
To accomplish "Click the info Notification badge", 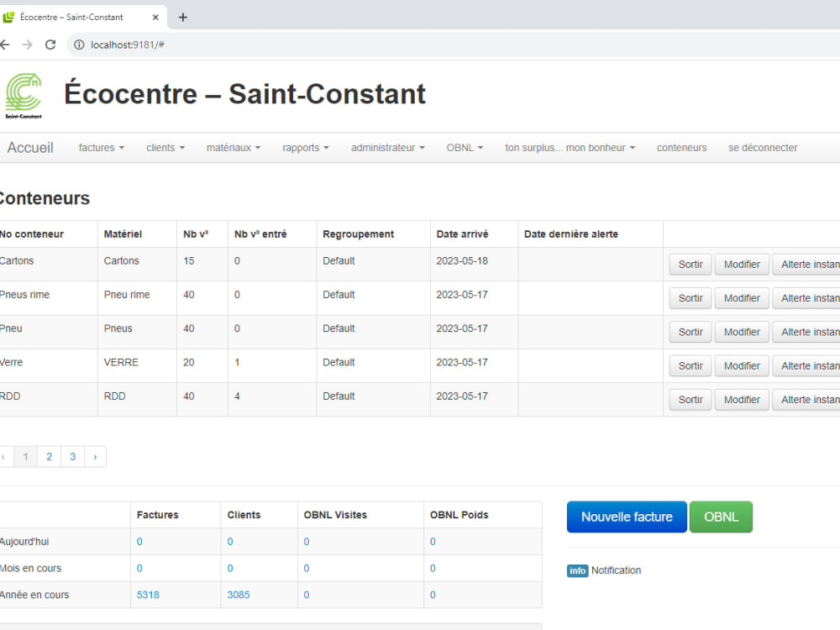I will click(578, 570).
